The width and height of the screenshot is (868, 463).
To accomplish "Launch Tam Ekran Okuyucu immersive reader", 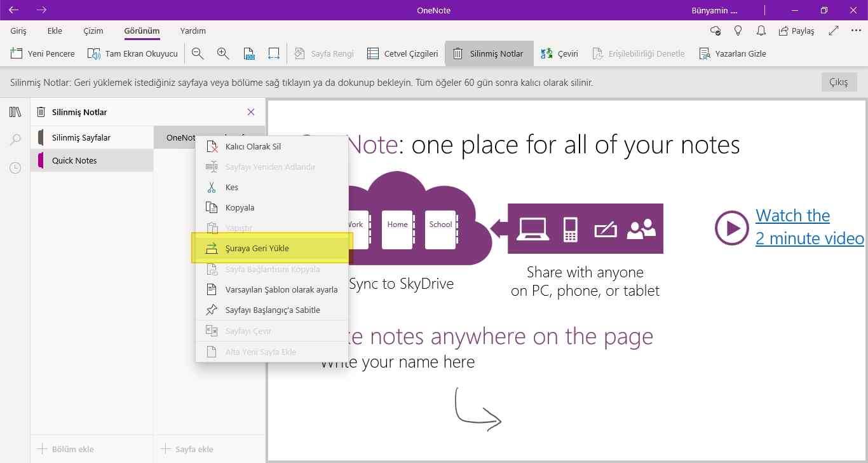I will 132,53.
